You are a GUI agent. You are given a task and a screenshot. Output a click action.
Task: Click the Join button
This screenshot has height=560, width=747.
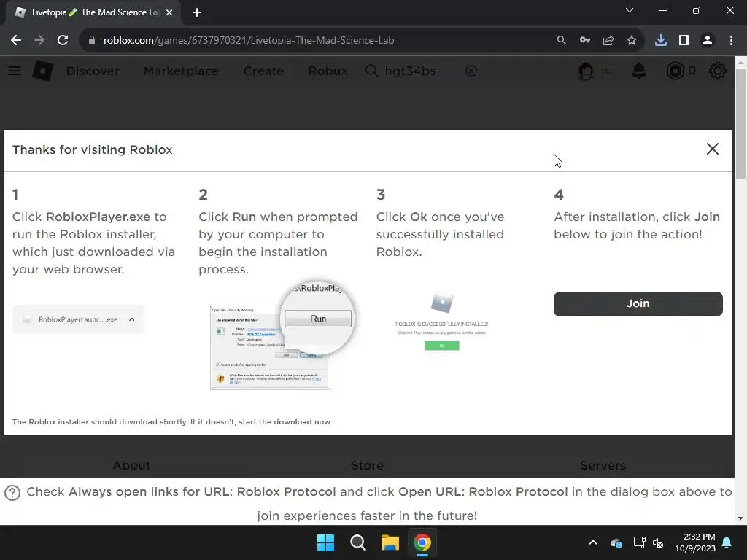pyautogui.click(x=638, y=304)
